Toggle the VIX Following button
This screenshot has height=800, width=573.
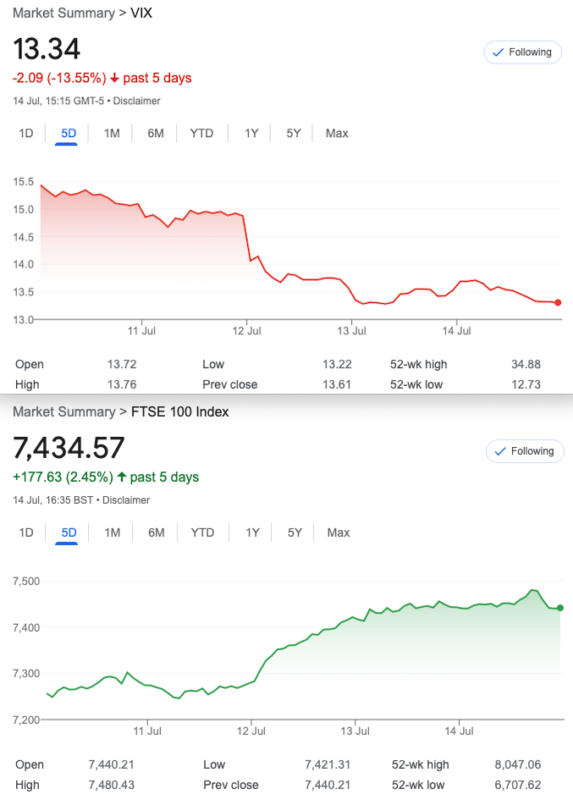click(522, 52)
